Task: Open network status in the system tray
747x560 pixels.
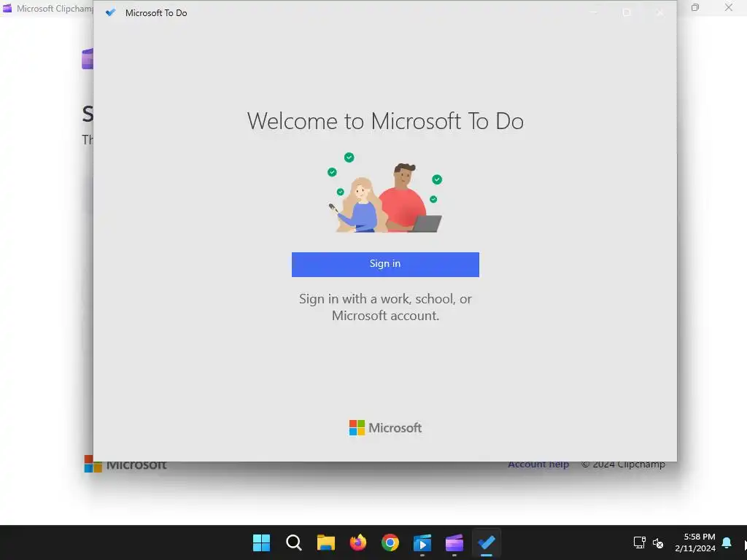Action: tap(639, 542)
